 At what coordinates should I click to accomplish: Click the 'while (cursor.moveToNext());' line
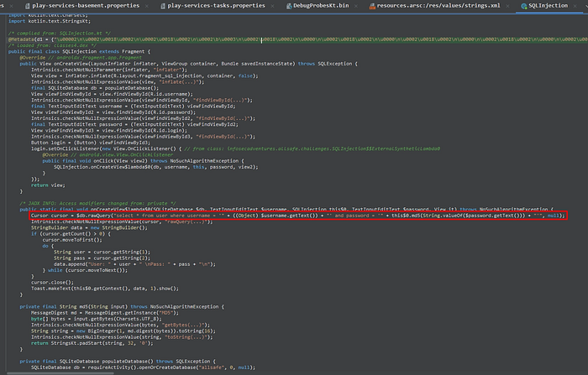coord(85,270)
